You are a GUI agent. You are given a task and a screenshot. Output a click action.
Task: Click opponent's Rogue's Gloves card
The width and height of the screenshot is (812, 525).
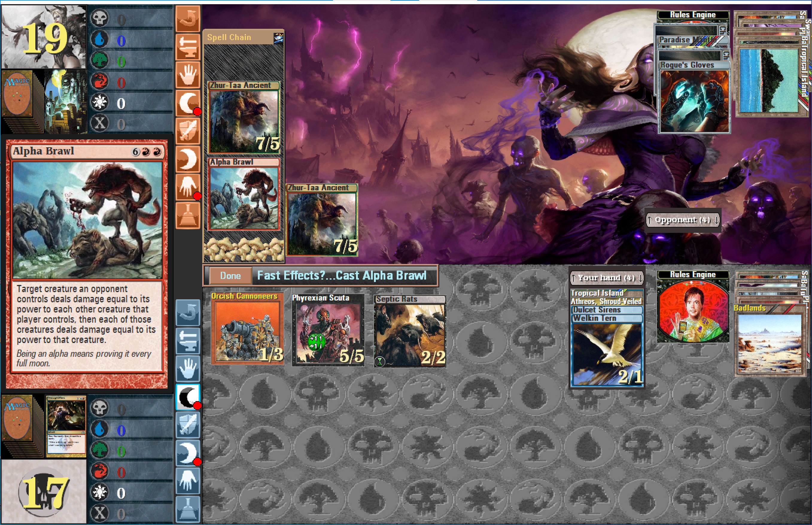point(694,97)
